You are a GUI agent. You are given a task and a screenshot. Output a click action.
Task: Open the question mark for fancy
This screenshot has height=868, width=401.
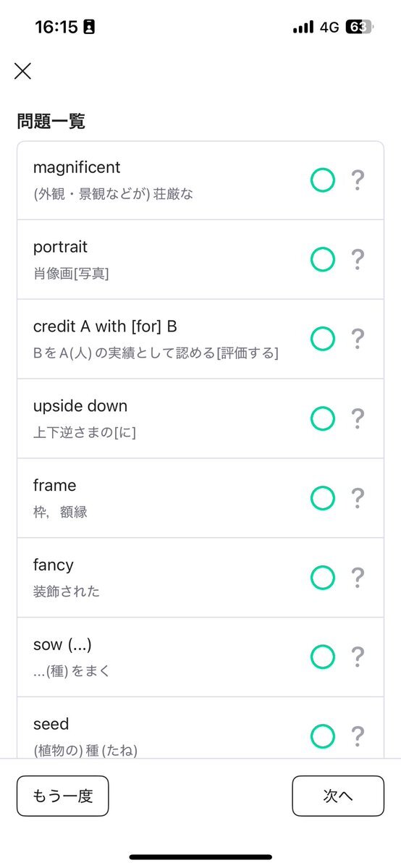click(358, 578)
